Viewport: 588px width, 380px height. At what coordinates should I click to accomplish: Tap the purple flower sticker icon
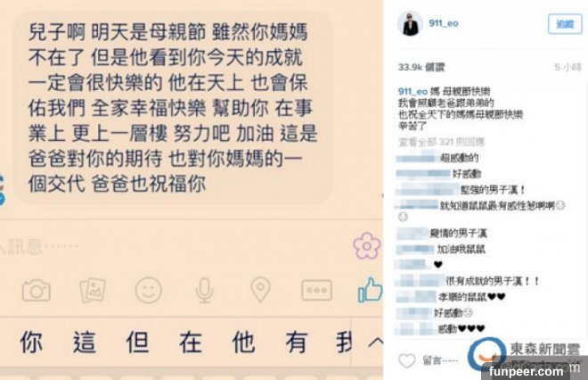click(x=367, y=246)
